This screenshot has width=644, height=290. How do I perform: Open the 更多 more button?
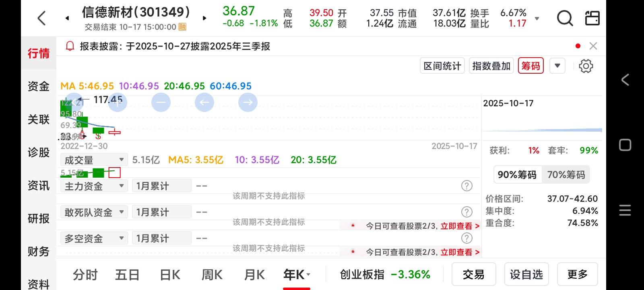[578, 274]
